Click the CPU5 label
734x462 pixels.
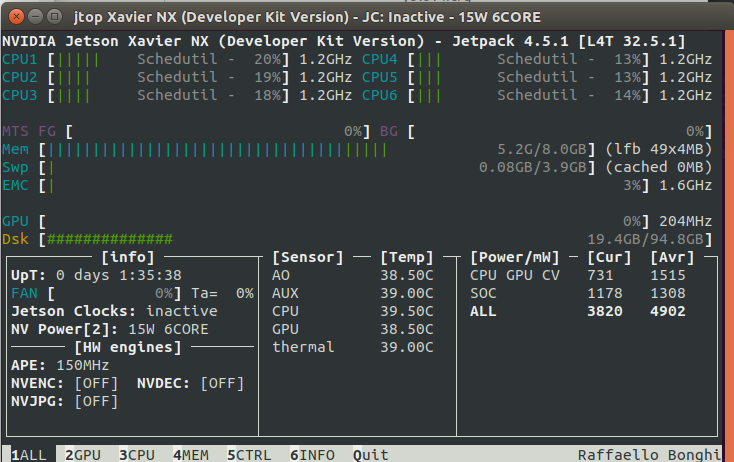(x=380, y=77)
